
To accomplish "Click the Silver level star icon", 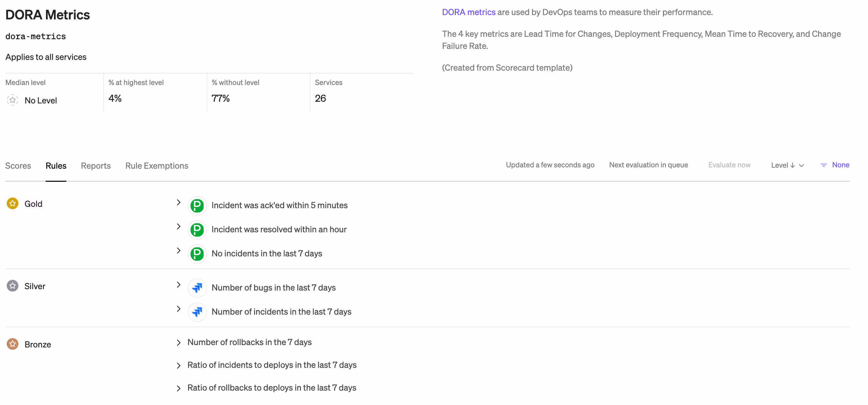I will pyautogui.click(x=12, y=286).
